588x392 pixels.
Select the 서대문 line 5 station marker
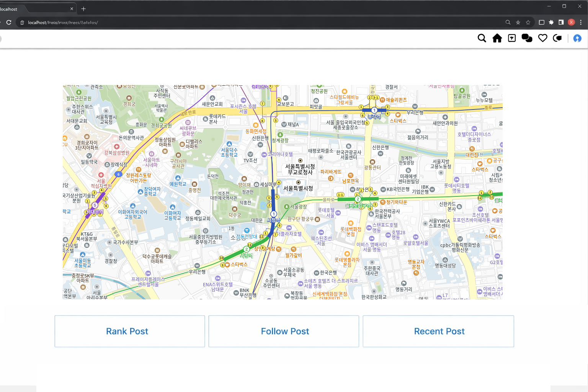[x=95, y=205]
